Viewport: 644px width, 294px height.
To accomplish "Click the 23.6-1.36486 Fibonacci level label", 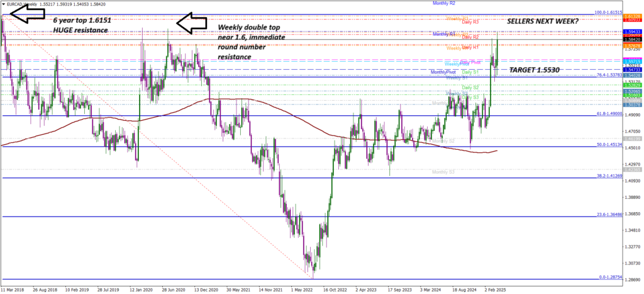I will pyautogui.click(x=610, y=215).
